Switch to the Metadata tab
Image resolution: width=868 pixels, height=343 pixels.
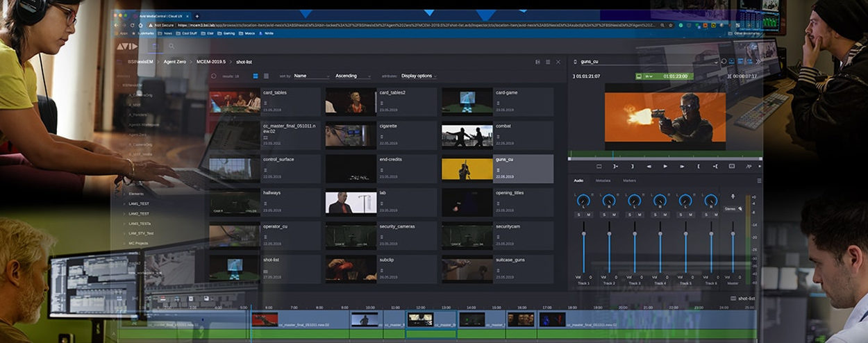tap(603, 181)
